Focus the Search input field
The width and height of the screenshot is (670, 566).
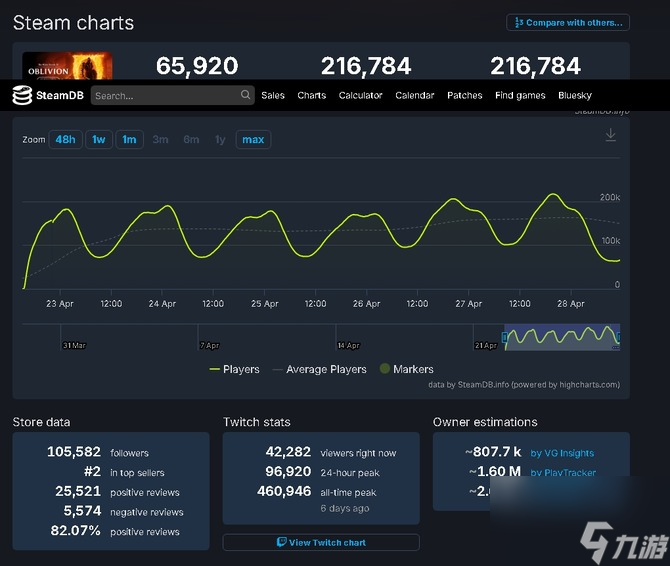click(x=173, y=95)
